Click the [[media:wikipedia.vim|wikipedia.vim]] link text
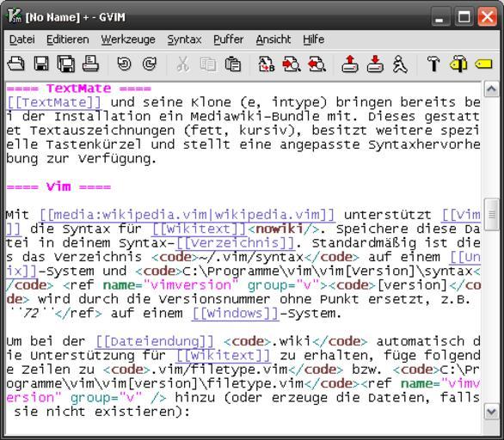This screenshot has width=504, height=440. tap(187, 215)
